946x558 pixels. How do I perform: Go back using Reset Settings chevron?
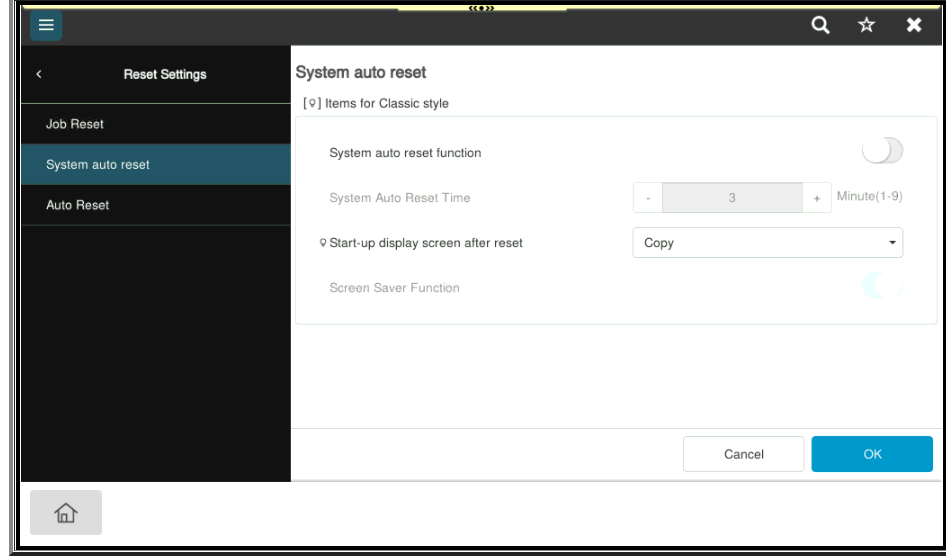point(39,74)
